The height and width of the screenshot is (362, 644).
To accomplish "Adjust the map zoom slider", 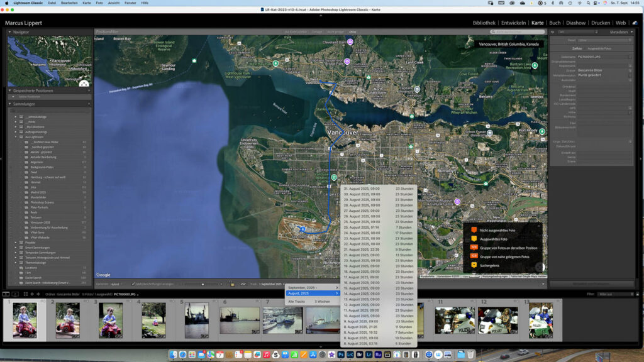I will click(x=203, y=284).
